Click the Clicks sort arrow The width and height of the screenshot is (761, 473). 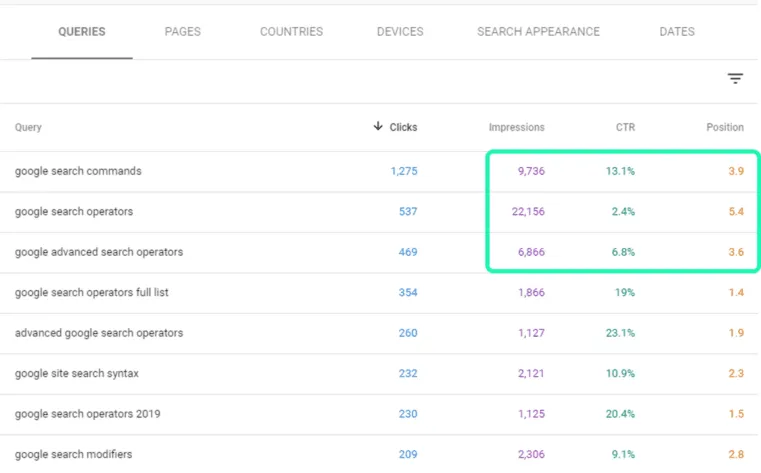pos(378,127)
